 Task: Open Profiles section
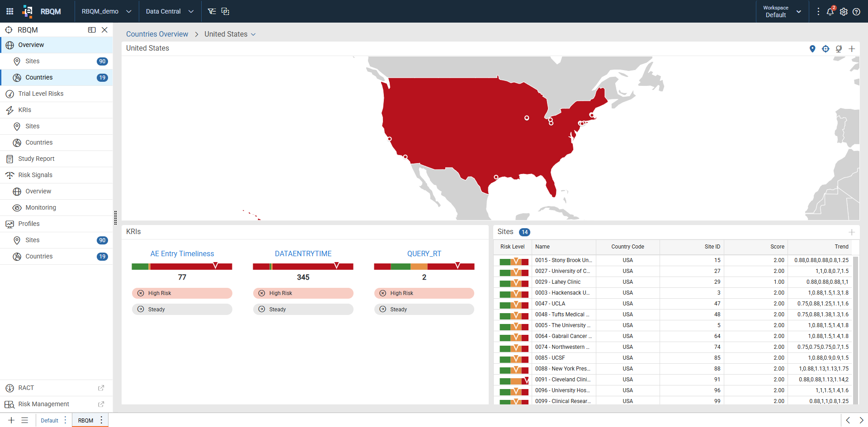57,224
